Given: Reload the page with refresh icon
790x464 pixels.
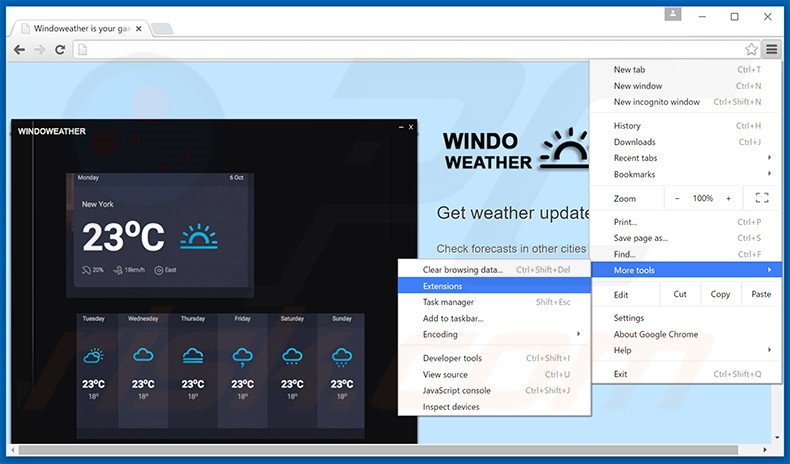Looking at the screenshot, I should point(60,49).
